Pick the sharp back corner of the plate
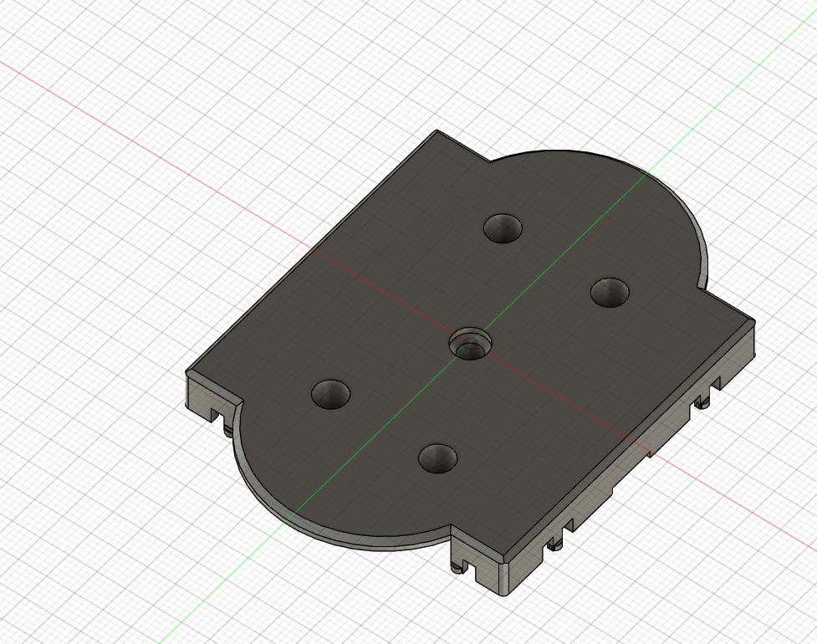Screen dimensions: 817x644 437,130
